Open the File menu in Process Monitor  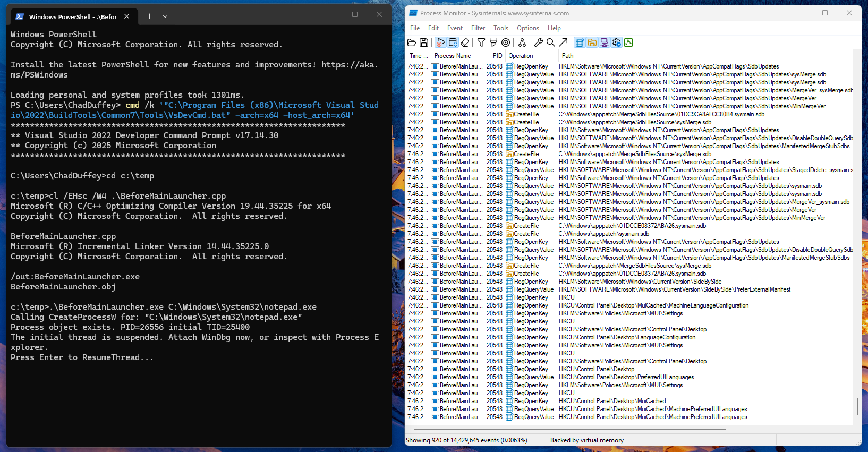(x=415, y=28)
